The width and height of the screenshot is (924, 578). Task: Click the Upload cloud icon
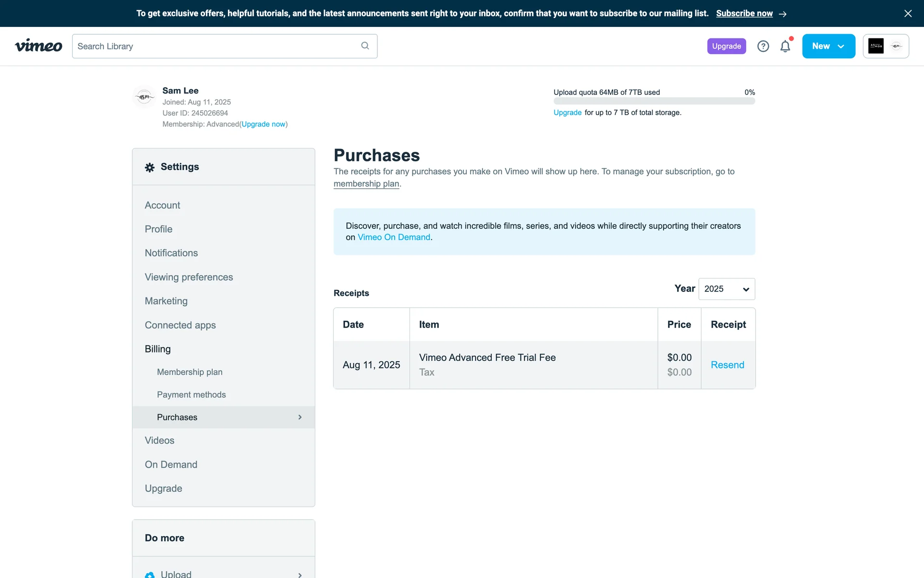pyautogui.click(x=150, y=575)
